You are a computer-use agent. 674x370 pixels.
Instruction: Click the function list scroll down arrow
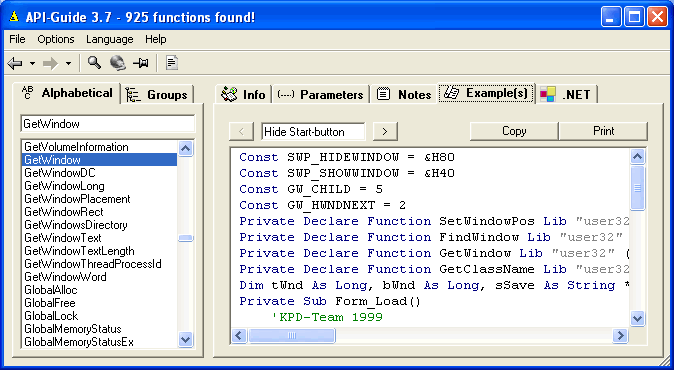[186, 339]
